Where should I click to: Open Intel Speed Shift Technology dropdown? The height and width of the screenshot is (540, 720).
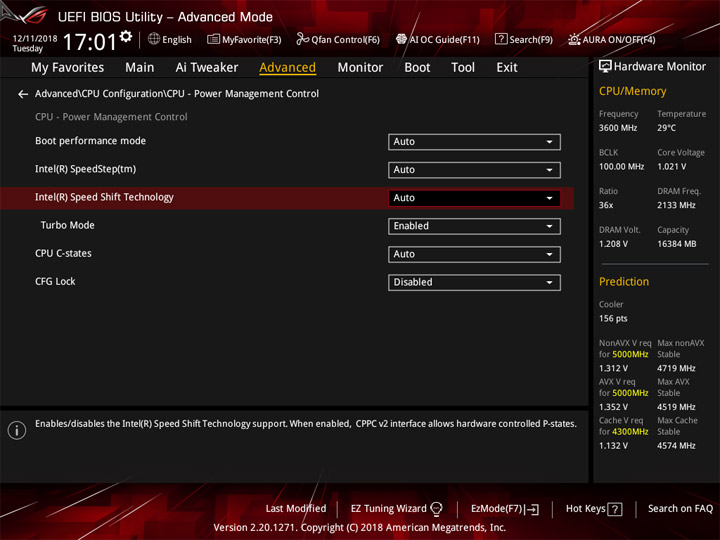click(x=474, y=198)
